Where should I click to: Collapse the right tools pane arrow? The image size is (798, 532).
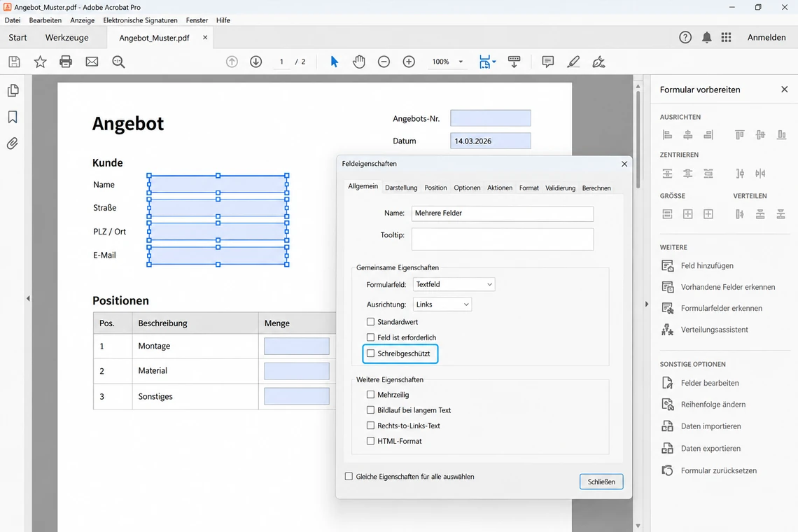click(x=647, y=304)
